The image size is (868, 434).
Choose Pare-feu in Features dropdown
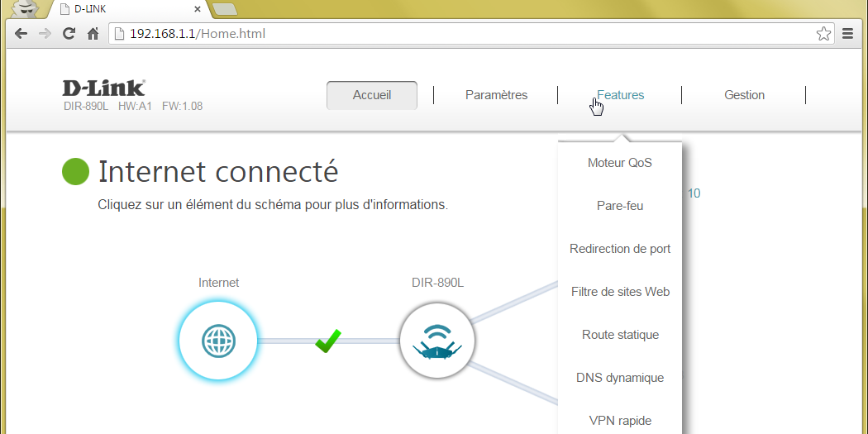click(620, 206)
